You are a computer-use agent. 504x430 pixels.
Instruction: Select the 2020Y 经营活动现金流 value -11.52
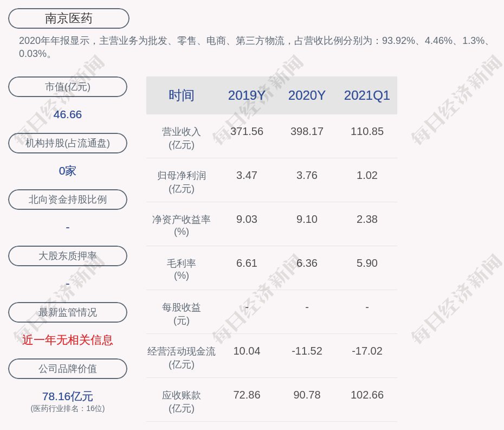[x=307, y=351]
